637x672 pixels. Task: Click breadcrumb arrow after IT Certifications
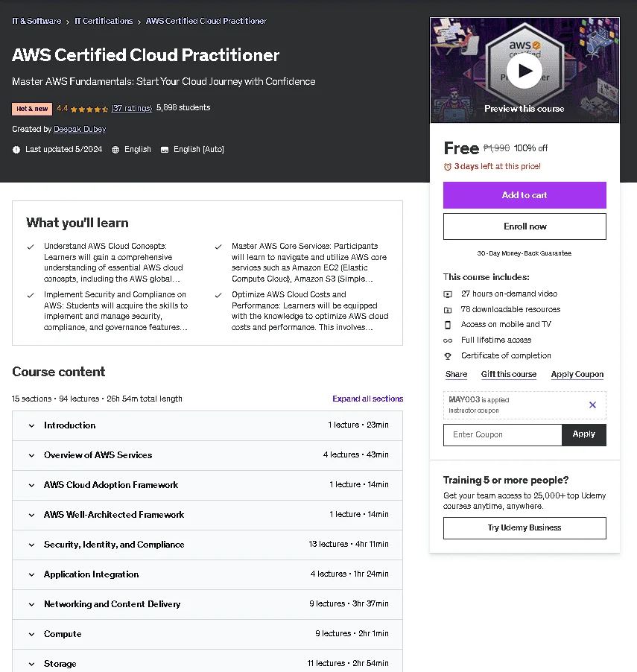[x=139, y=22]
